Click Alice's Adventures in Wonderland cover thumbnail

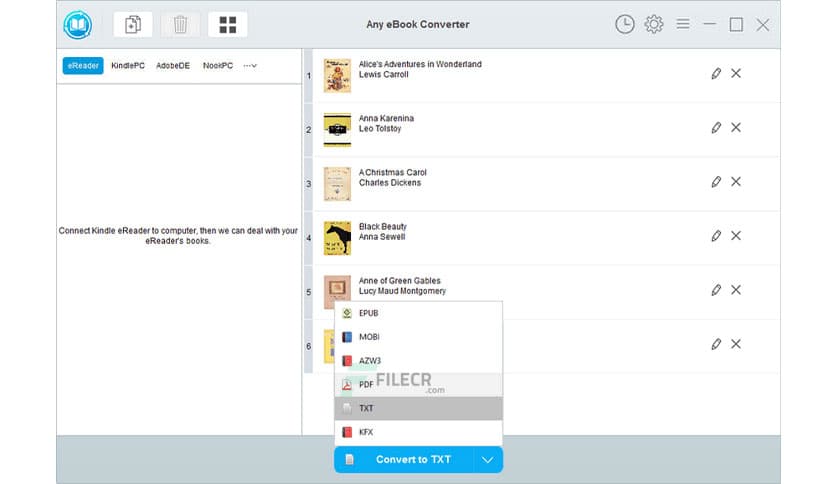pyautogui.click(x=337, y=75)
